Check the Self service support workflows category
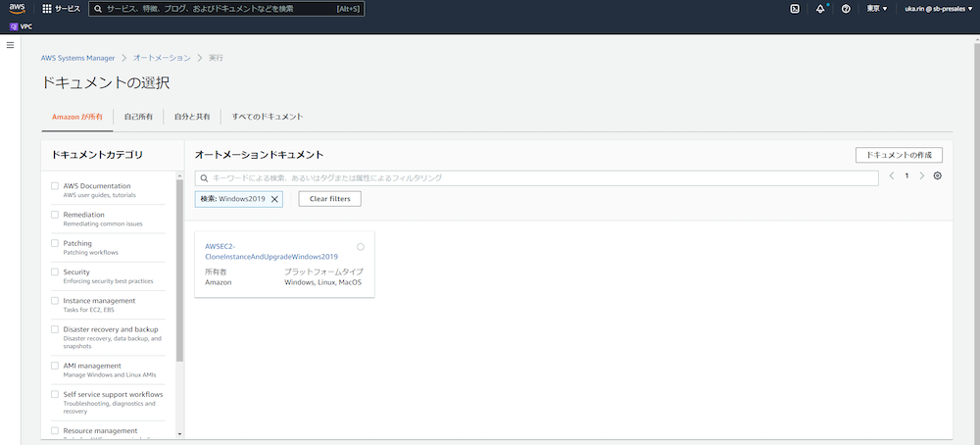 pyautogui.click(x=55, y=394)
